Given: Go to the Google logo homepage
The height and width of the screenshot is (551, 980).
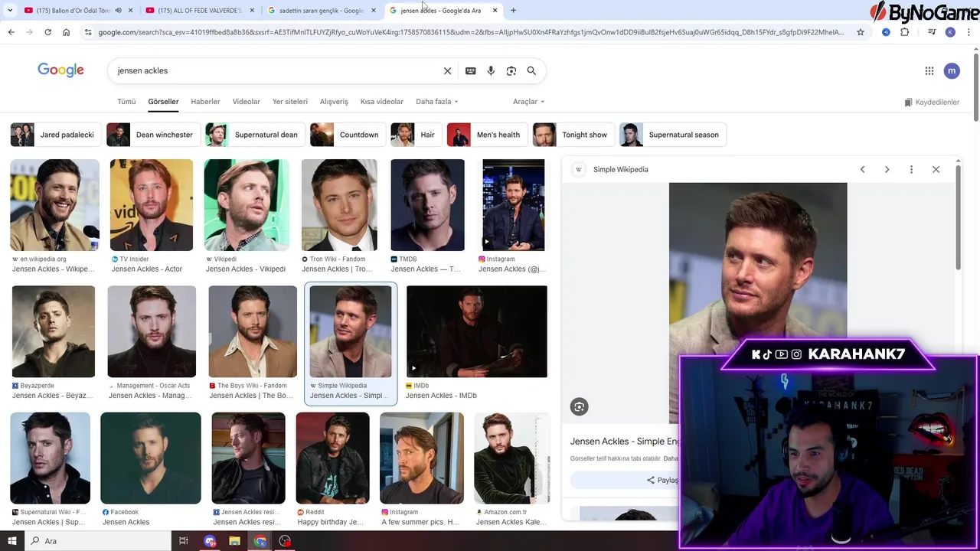Looking at the screenshot, I should point(60,70).
